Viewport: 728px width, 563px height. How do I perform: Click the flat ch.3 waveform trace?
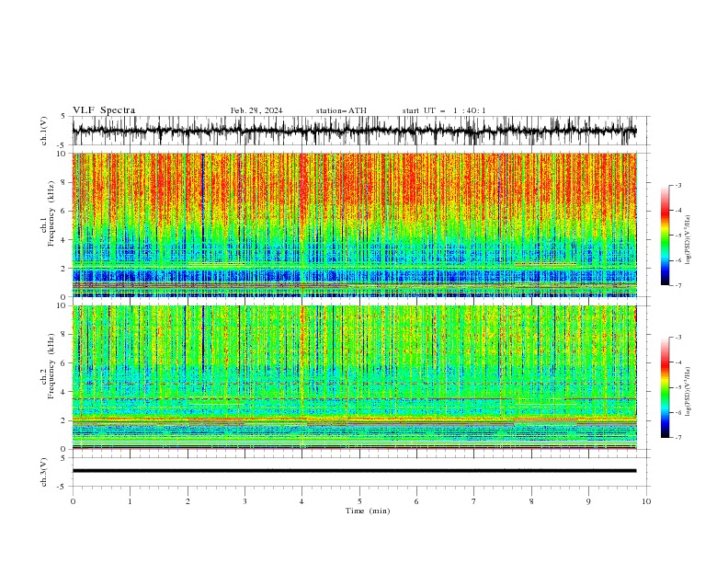point(354,471)
